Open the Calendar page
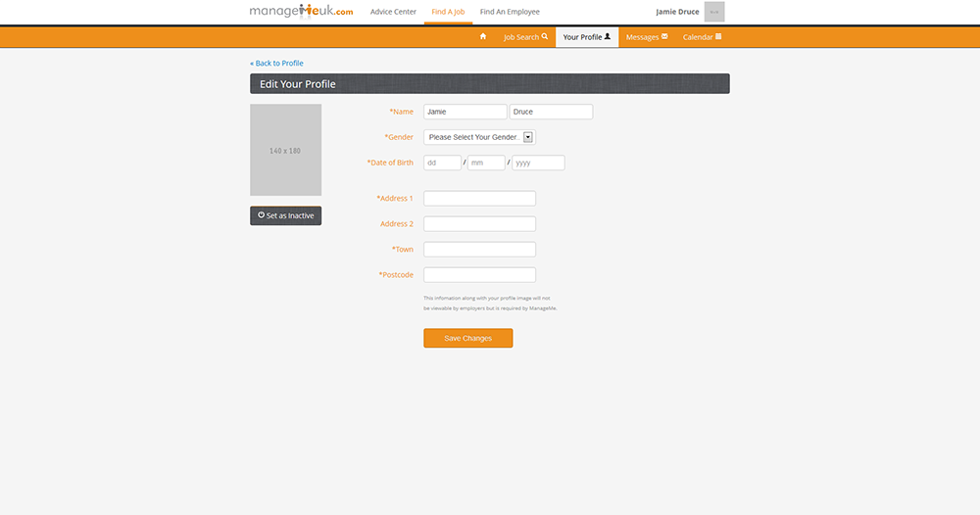The image size is (980, 515). tap(702, 37)
